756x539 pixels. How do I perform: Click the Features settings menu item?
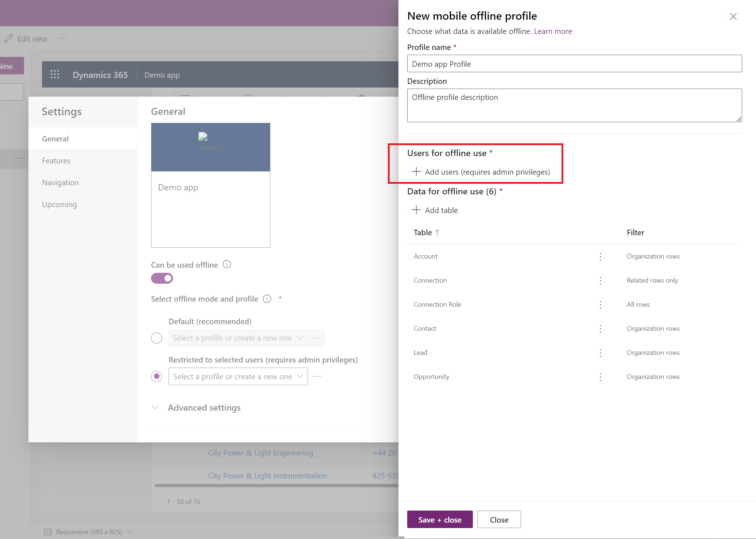click(x=56, y=160)
